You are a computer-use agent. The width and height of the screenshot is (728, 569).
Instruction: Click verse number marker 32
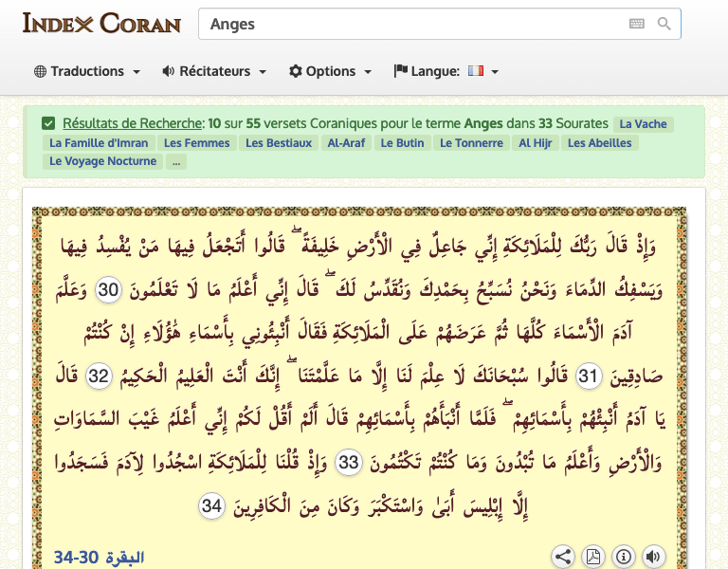(99, 376)
